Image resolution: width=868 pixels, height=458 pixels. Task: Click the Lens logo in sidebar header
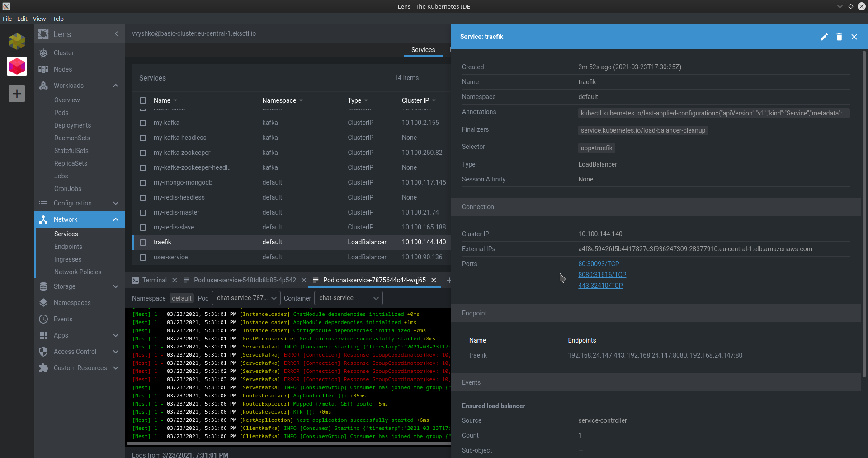coord(43,34)
